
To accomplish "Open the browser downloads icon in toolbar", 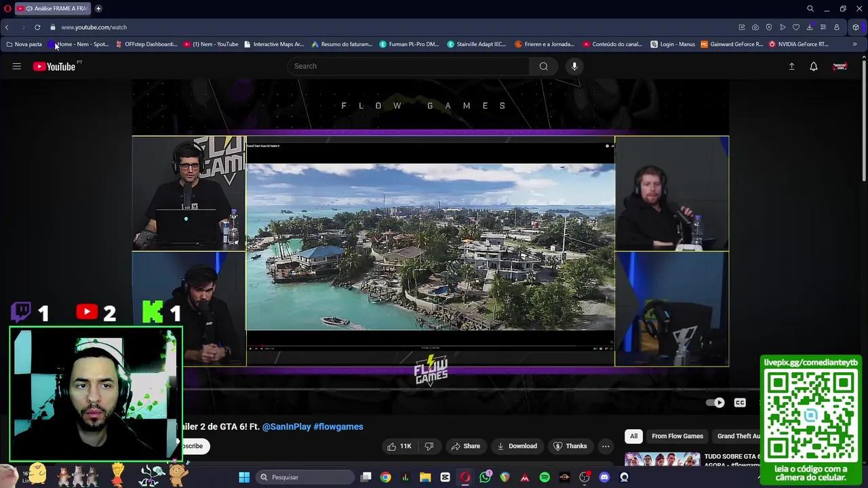I will [x=810, y=27].
